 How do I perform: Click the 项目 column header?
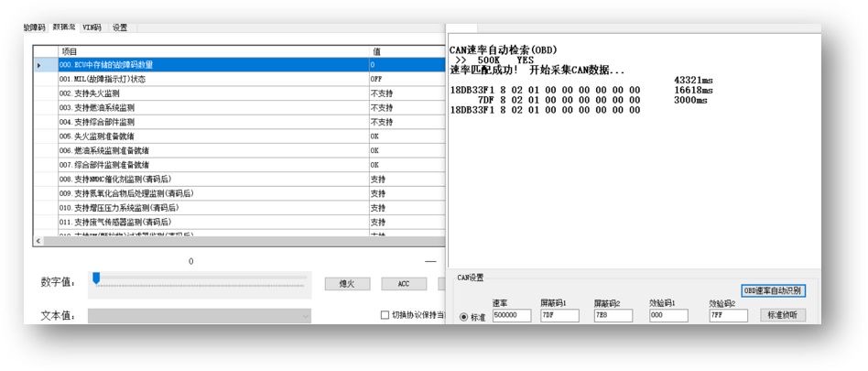point(213,51)
